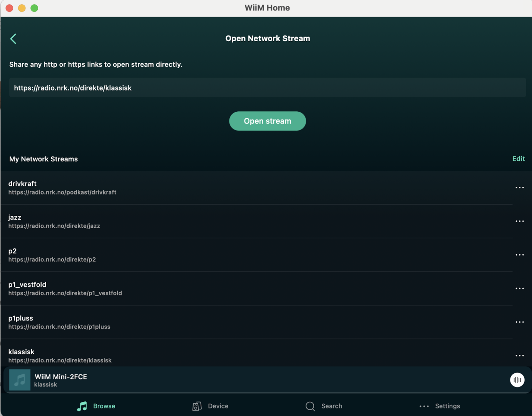Click the Settings three-dot icon
532x416 pixels.
pos(424,406)
